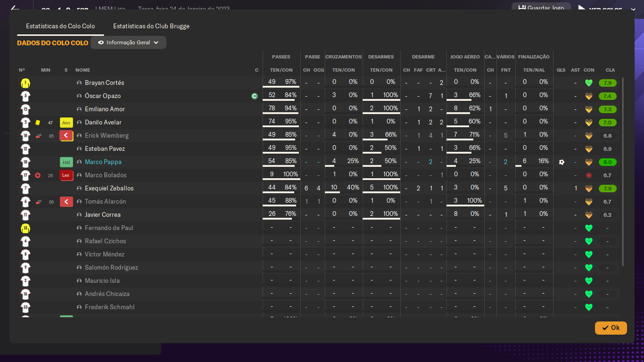Click Marco Pappa goal ball icon
The image size is (644, 362).
561,162
